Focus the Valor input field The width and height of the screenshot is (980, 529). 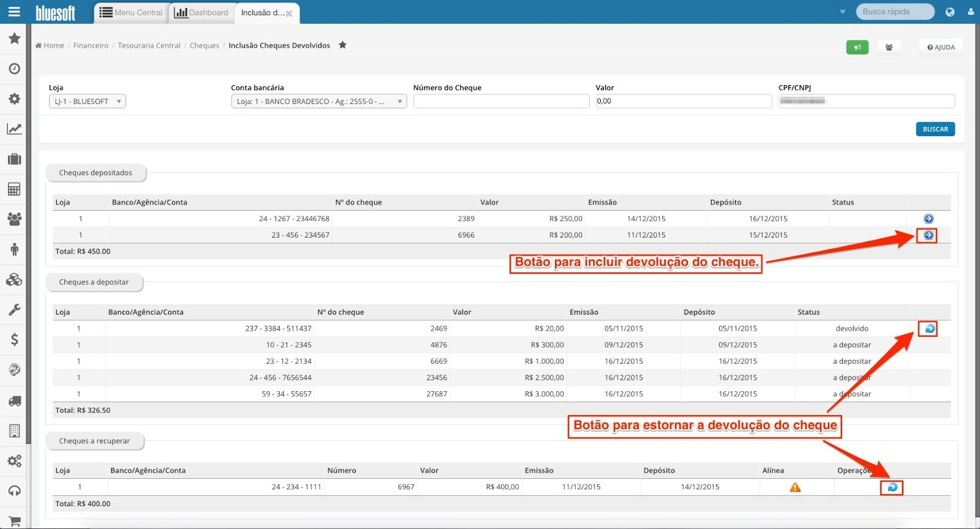tap(684, 101)
